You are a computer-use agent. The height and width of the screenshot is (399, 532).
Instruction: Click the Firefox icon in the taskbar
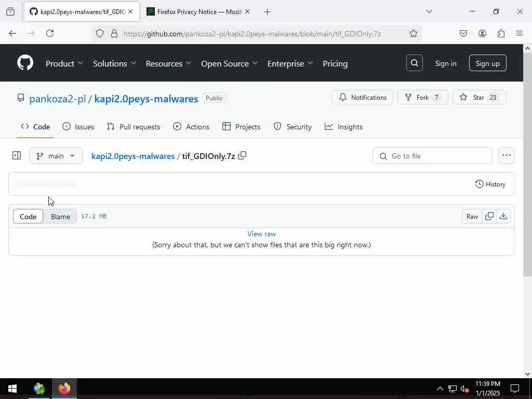[64, 389]
